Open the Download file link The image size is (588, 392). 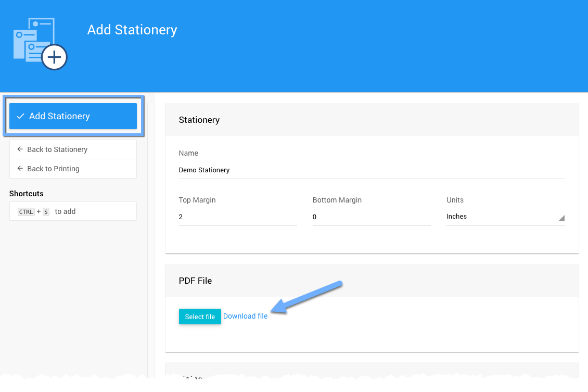(x=245, y=316)
